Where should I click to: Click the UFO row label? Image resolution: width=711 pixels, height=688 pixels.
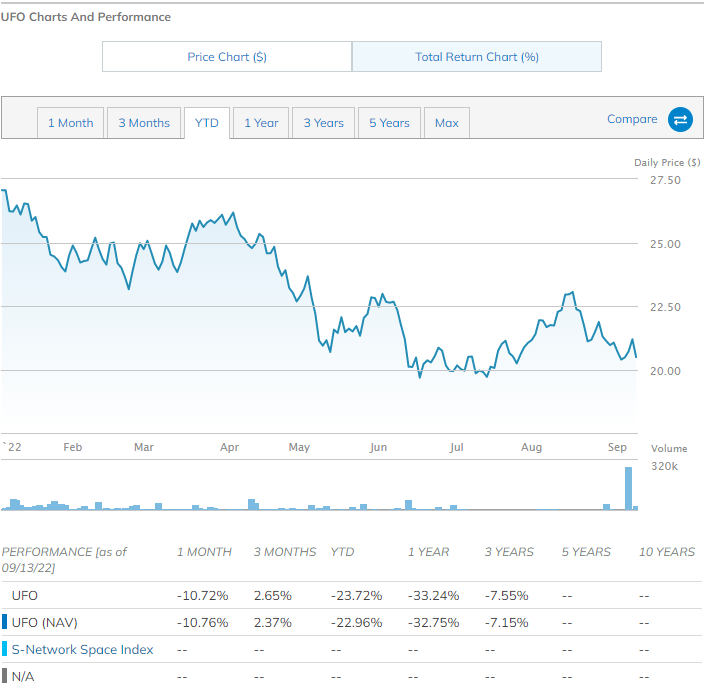click(25, 595)
